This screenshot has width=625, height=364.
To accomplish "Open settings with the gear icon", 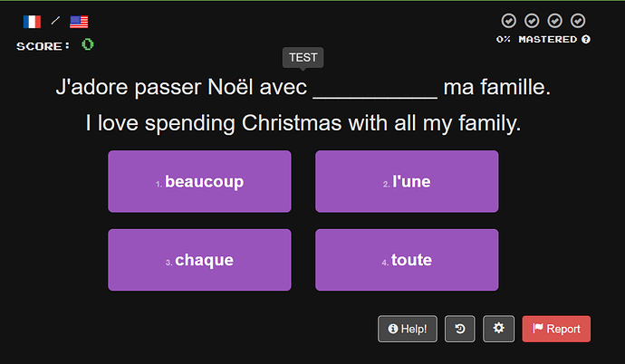I will coord(499,329).
